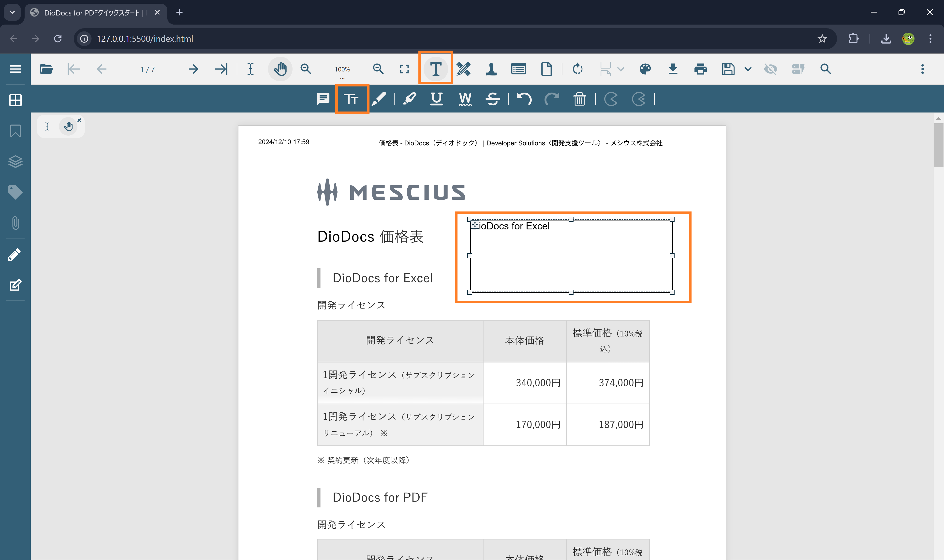Screen dimensions: 944x560
Task: Zoom out of the document
Action: pos(306,69)
